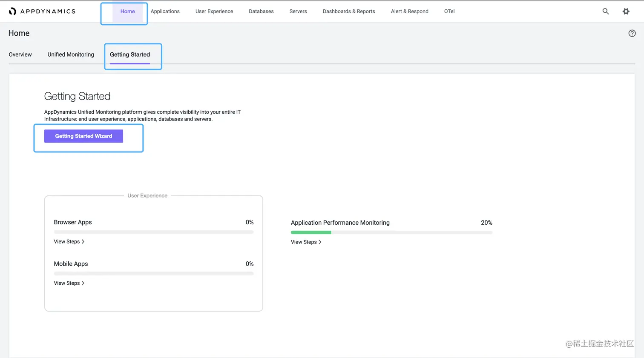Switch to Unified Monitoring tab

(x=71, y=54)
